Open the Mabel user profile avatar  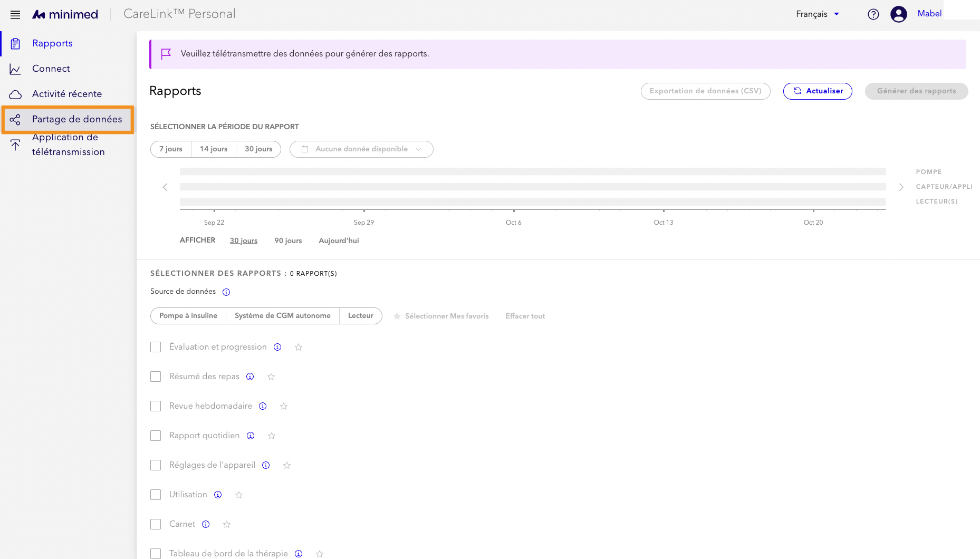click(899, 14)
